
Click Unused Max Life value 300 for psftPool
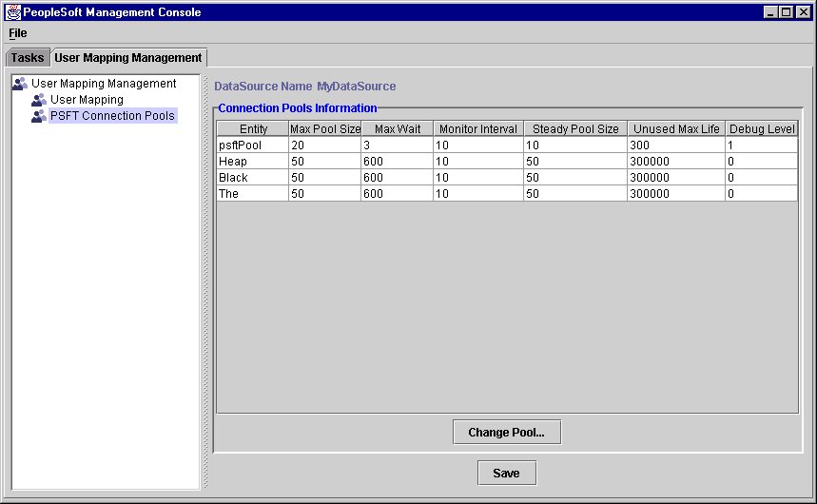[676, 145]
